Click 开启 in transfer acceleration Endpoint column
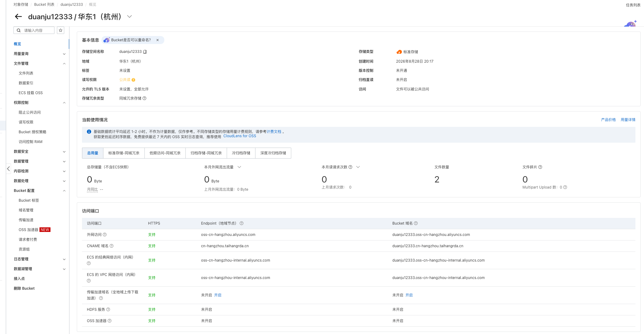 click(x=218, y=295)
